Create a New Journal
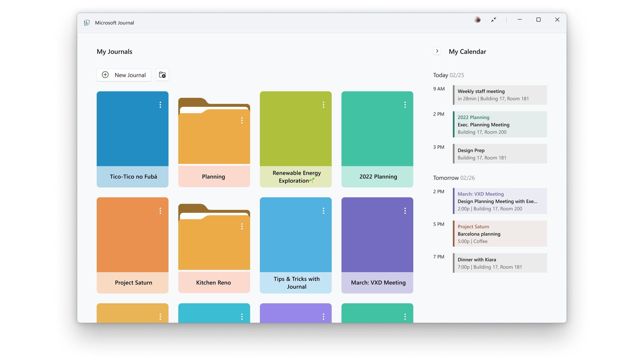Image resolution: width=644 pixels, height=362 pixels. click(124, 75)
